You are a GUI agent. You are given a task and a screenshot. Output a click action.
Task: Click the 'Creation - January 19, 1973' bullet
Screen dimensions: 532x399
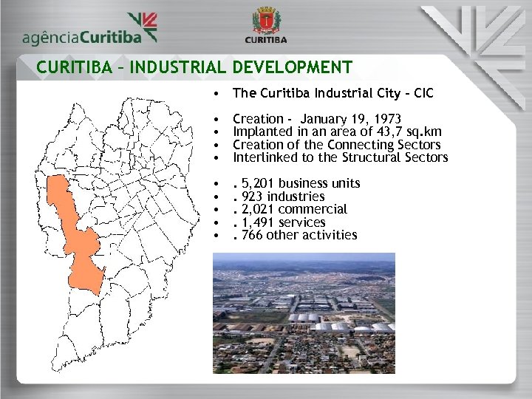[317, 119]
